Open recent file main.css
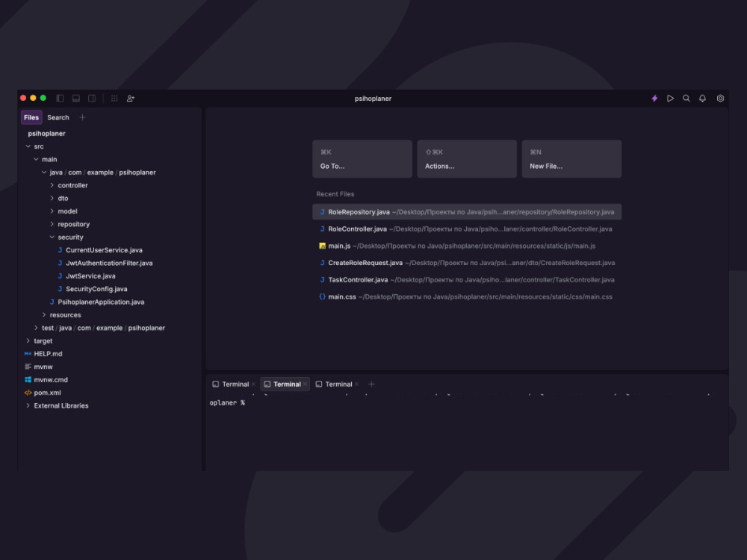The image size is (747, 560). [x=467, y=296]
